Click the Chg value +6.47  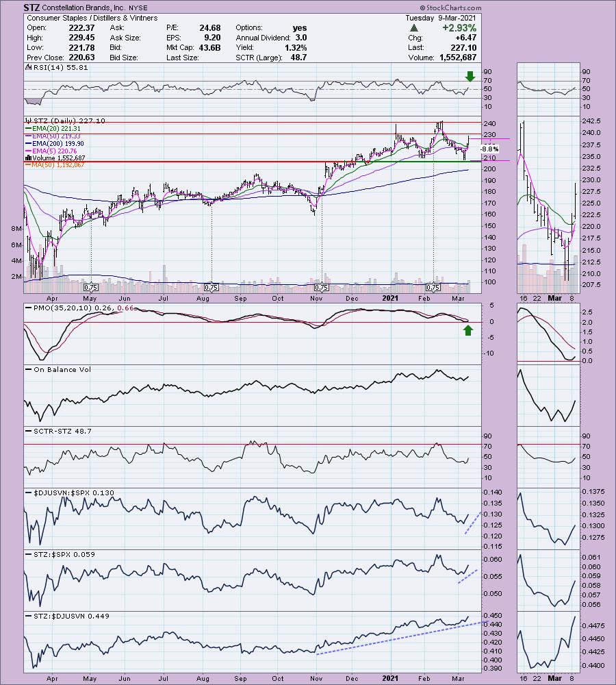465,38
